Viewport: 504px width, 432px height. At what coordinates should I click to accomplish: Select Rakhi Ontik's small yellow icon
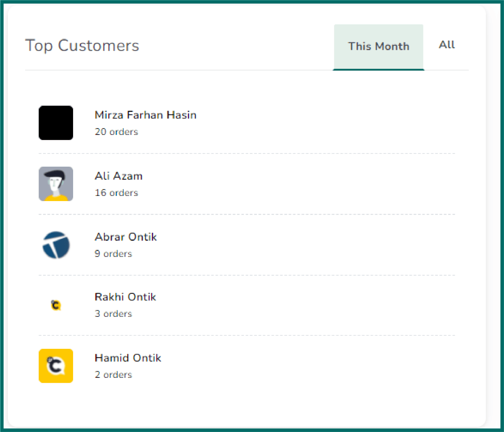pyautogui.click(x=56, y=305)
